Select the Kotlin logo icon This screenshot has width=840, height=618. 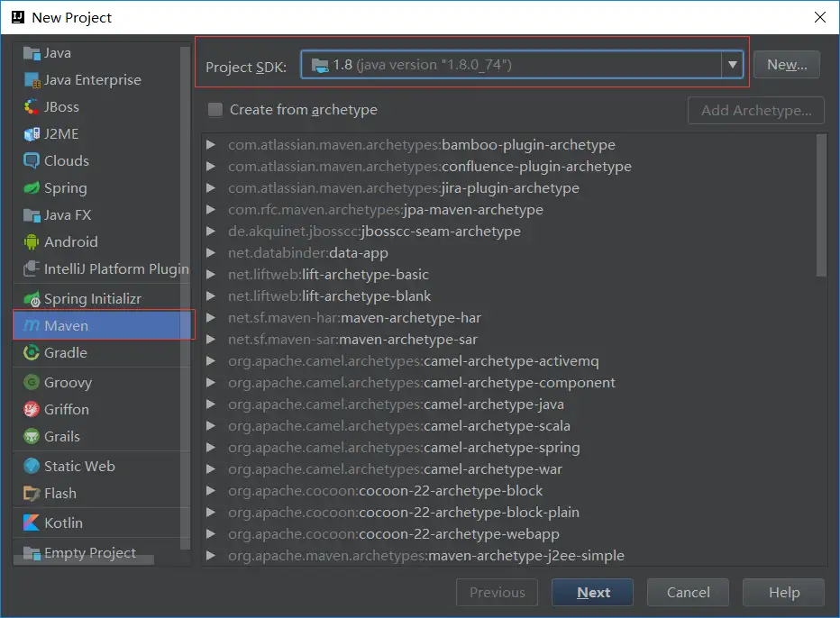coord(32,523)
